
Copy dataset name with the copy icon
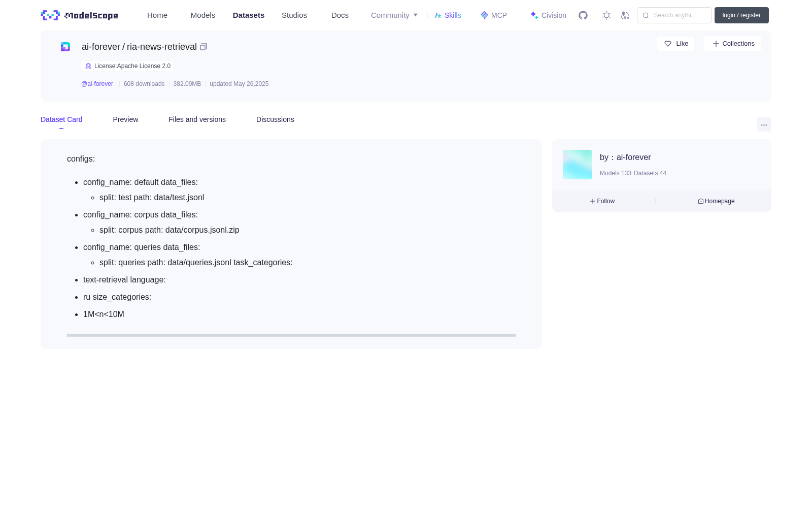pyautogui.click(x=204, y=47)
